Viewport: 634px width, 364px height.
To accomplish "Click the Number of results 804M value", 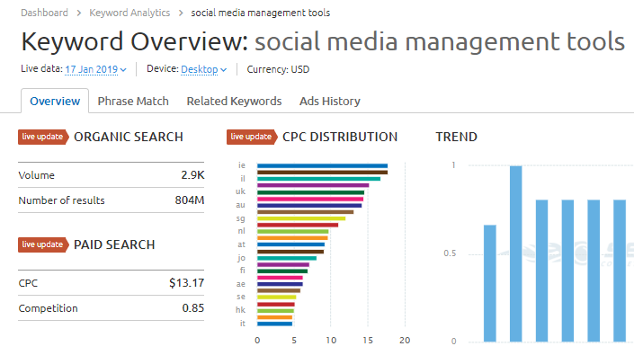I will point(189,200).
